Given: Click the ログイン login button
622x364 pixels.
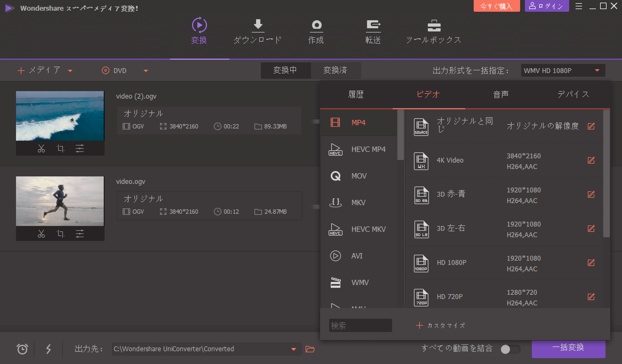Looking at the screenshot, I should (547, 6).
